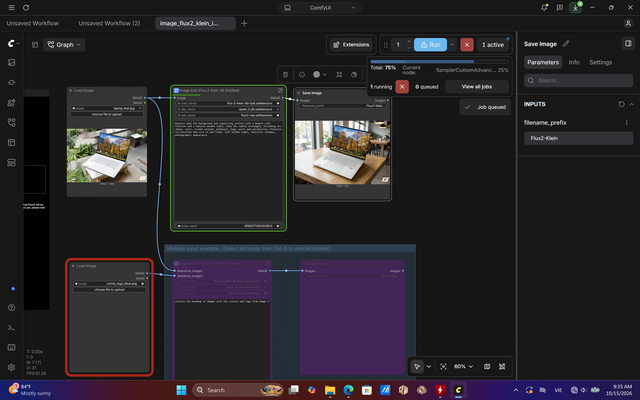
Task: Open the Settings tab in right panel
Action: [x=600, y=62]
